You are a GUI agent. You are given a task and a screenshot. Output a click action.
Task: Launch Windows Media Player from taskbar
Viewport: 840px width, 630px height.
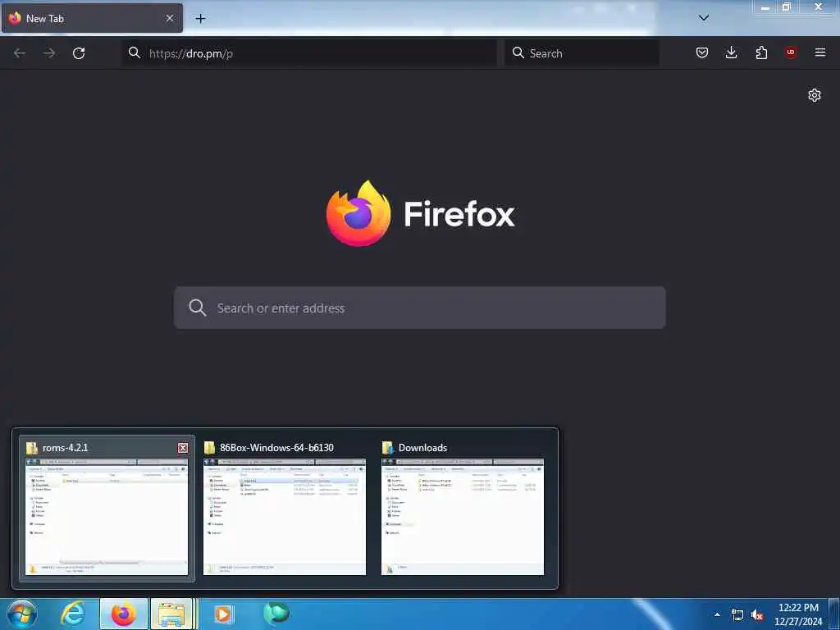[223, 614]
